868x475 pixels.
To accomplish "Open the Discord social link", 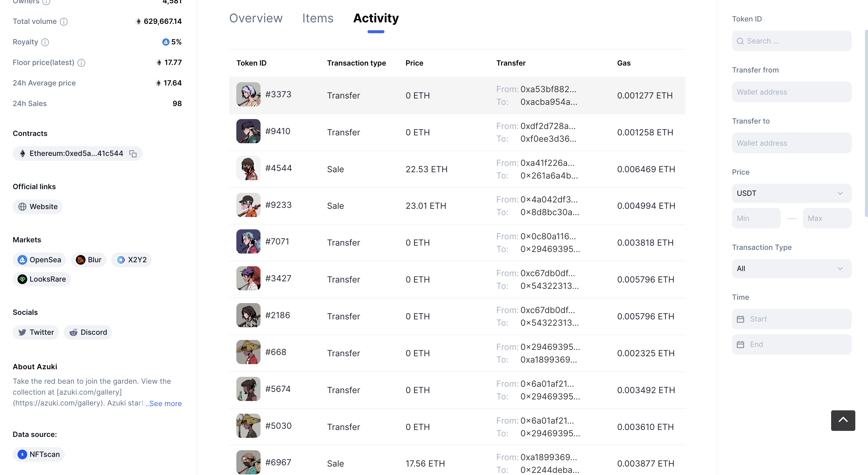I will tap(88, 332).
